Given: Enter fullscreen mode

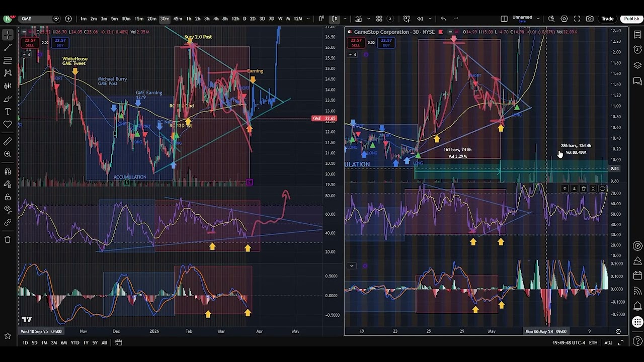Looking at the screenshot, I should click(x=577, y=19).
